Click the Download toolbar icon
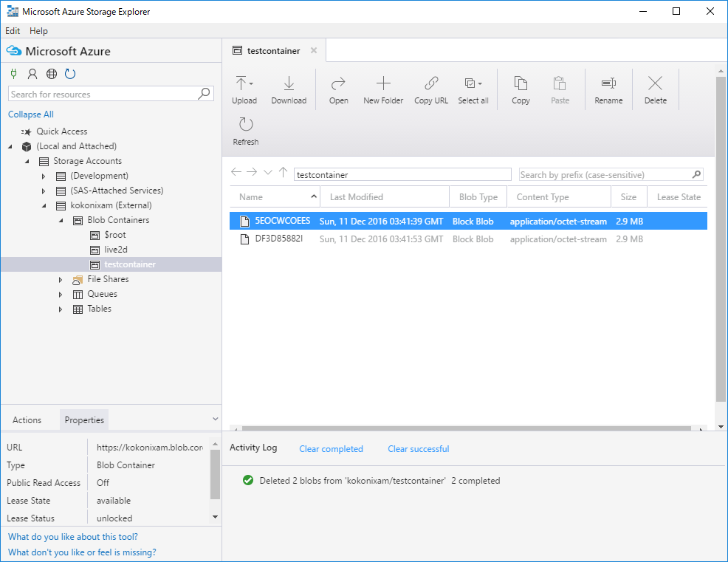This screenshot has width=728, height=562. 289,83
